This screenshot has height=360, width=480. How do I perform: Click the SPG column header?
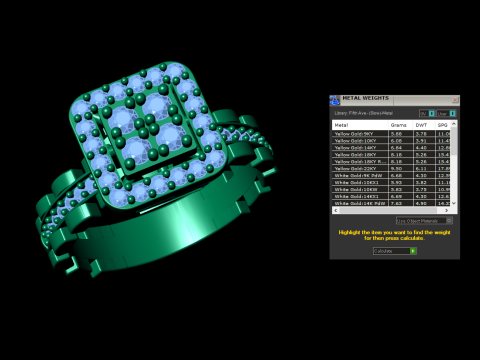(x=443, y=125)
